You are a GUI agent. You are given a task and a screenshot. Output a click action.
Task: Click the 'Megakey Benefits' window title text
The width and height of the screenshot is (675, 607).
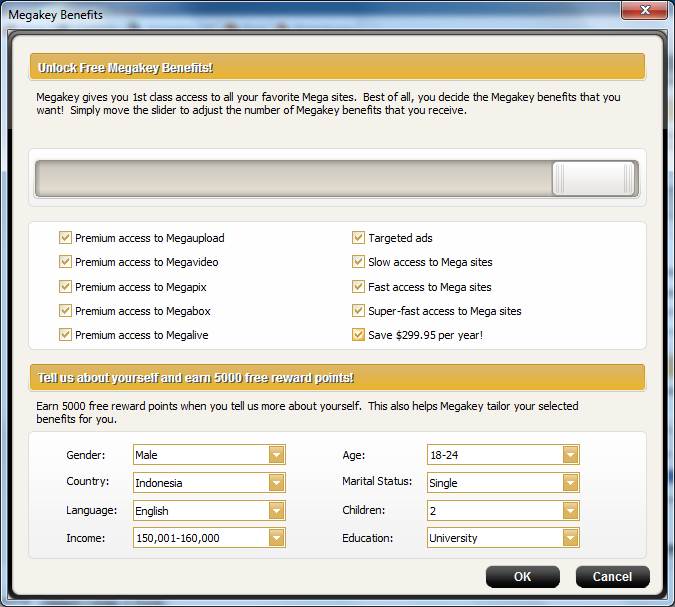(x=56, y=15)
